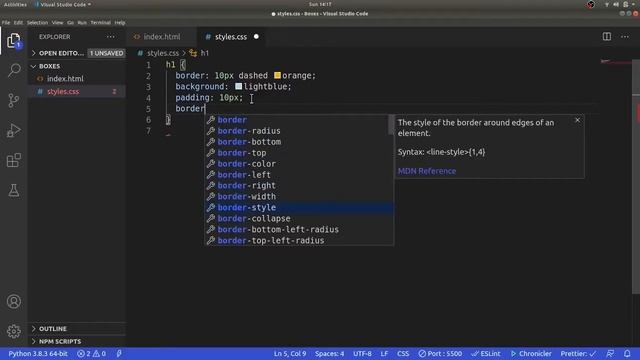Choose border-radius from the suggestions
This screenshot has height=360, width=640.
pyautogui.click(x=299, y=131)
